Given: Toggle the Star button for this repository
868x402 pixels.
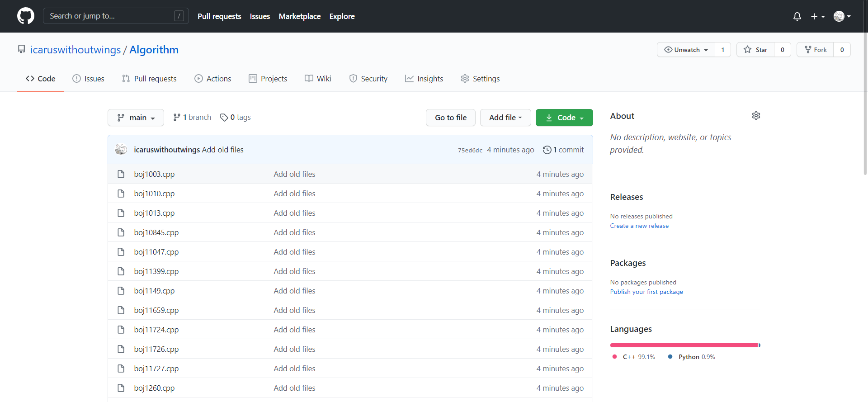Looking at the screenshot, I should coord(755,50).
